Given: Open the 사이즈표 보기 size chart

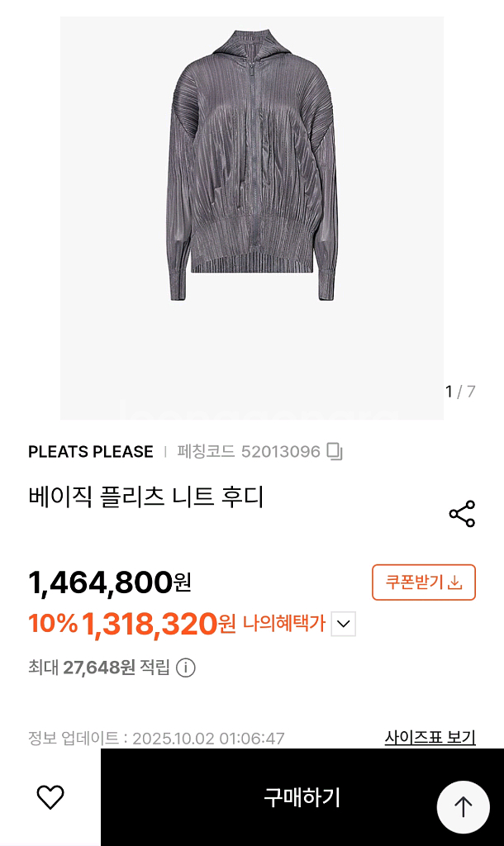Looking at the screenshot, I should [429, 736].
